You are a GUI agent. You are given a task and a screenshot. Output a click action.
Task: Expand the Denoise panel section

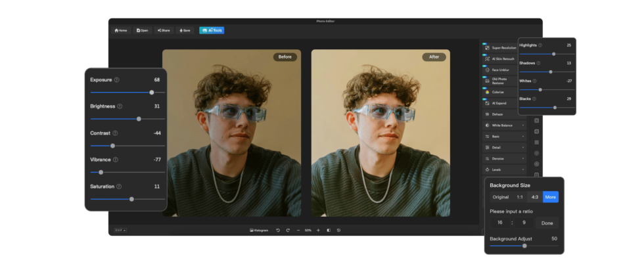point(505,158)
